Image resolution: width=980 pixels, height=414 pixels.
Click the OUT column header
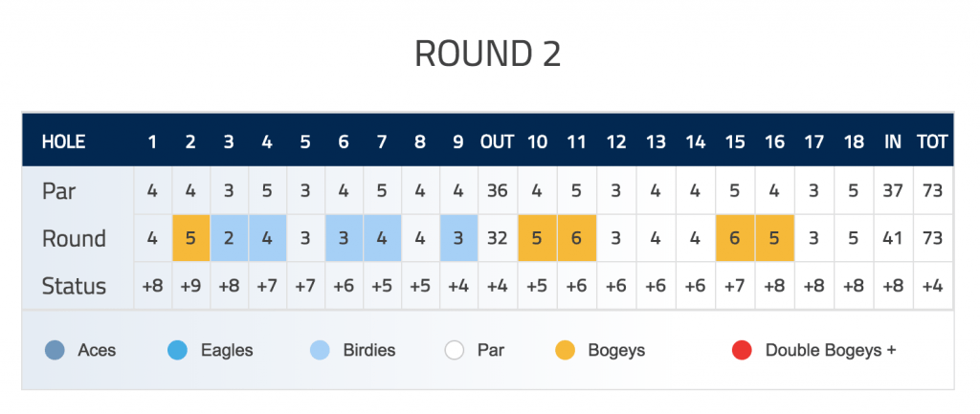[x=497, y=142]
